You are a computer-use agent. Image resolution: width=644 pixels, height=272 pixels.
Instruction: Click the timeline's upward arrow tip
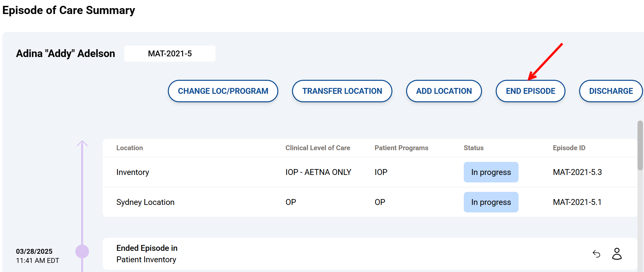coord(82,142)
